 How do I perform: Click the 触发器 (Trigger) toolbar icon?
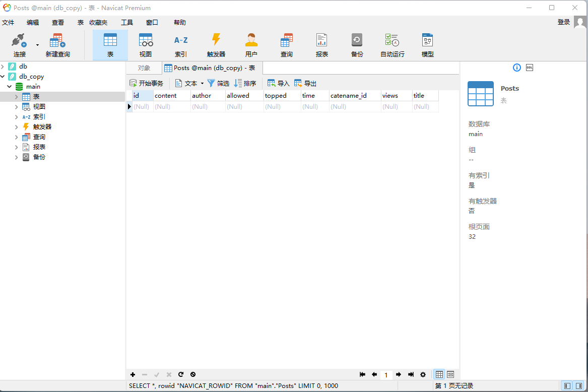tap(216, 45)
